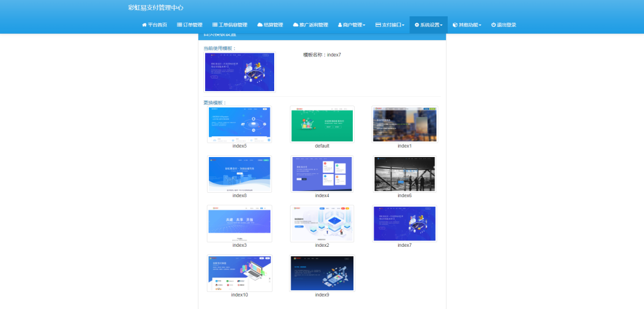This screenshot has width=644, height=309.
Task: Click the user icon beside 商户管理
Action: 340,25
